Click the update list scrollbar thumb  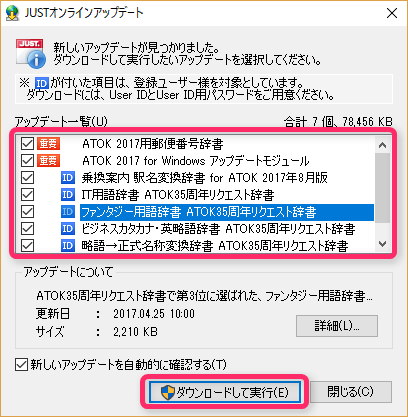pyautogui.click(x=382, y=188)
